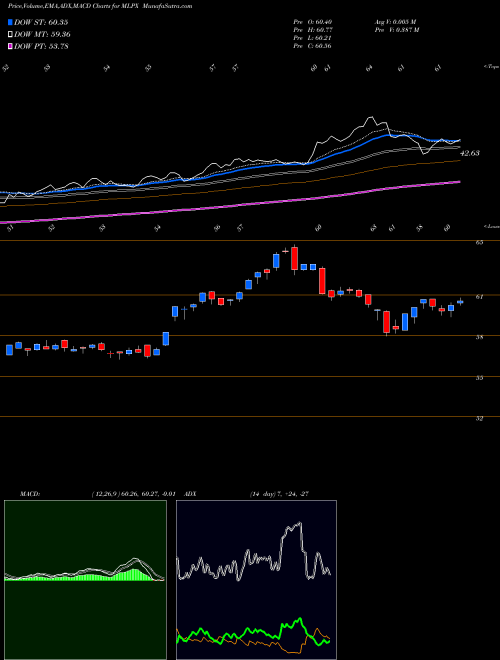This screenshot has width=500, height=660.
Task: Click the tallest red candlestick near the 65 peak
Action: point(295,258)
